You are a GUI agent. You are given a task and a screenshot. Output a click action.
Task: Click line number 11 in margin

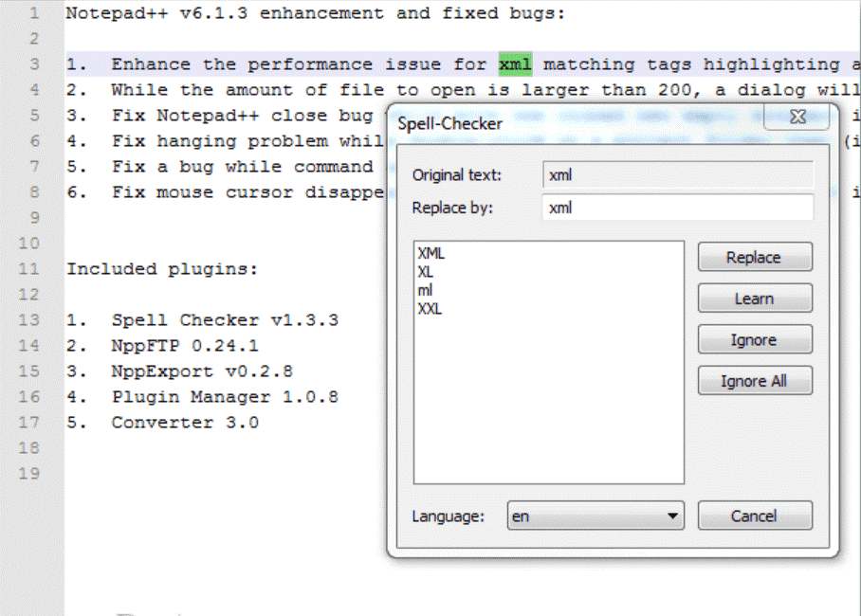tap(28, 268)
